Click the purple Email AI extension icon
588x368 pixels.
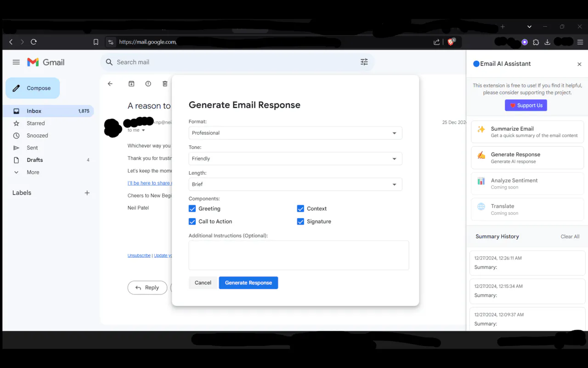[525, 42]
